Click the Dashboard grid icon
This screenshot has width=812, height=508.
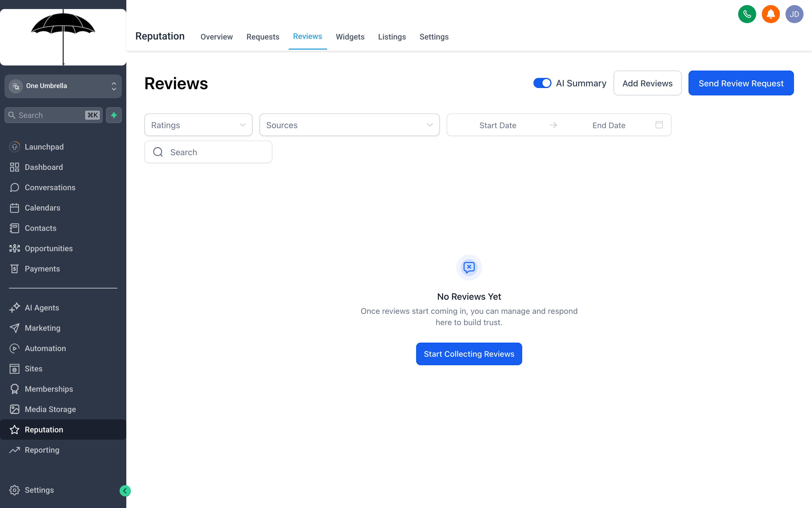[x=14, y=167]
